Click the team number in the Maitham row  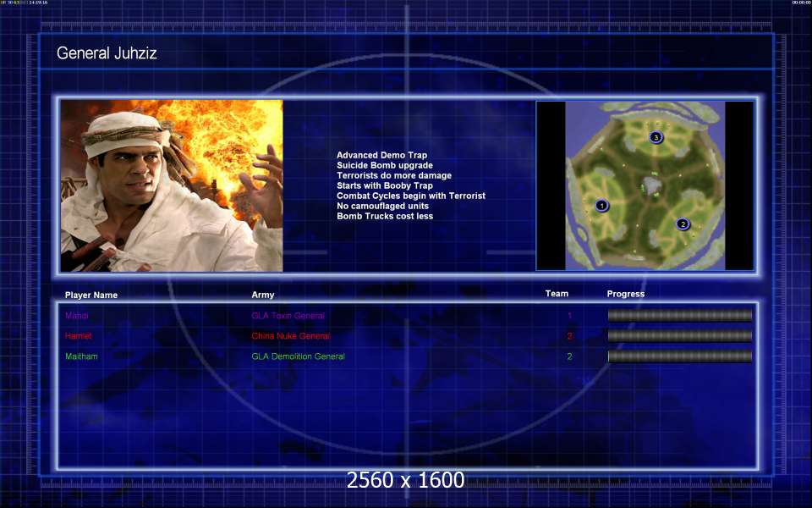click(x=569, y=356)
